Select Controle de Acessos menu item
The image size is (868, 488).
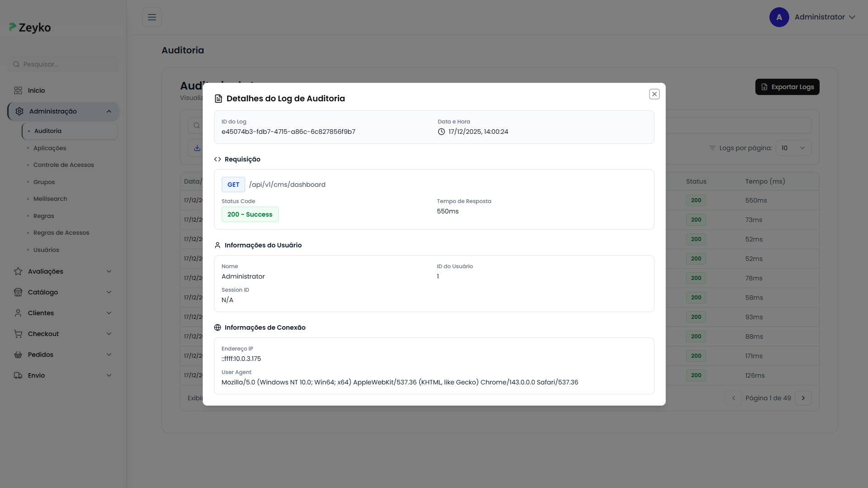(63, 165)
